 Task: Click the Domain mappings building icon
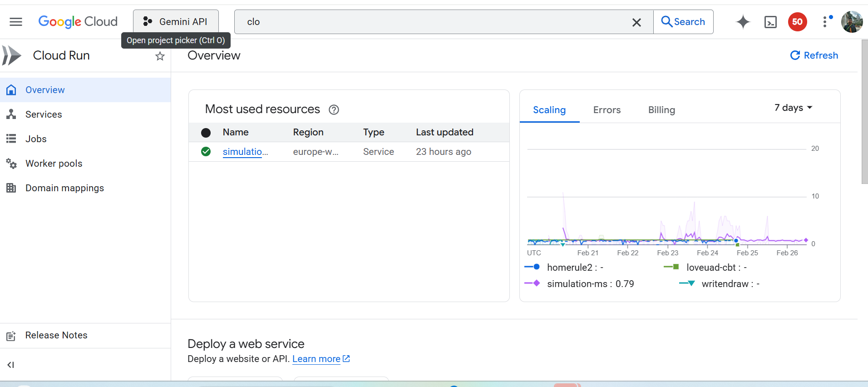coord(11,188)
